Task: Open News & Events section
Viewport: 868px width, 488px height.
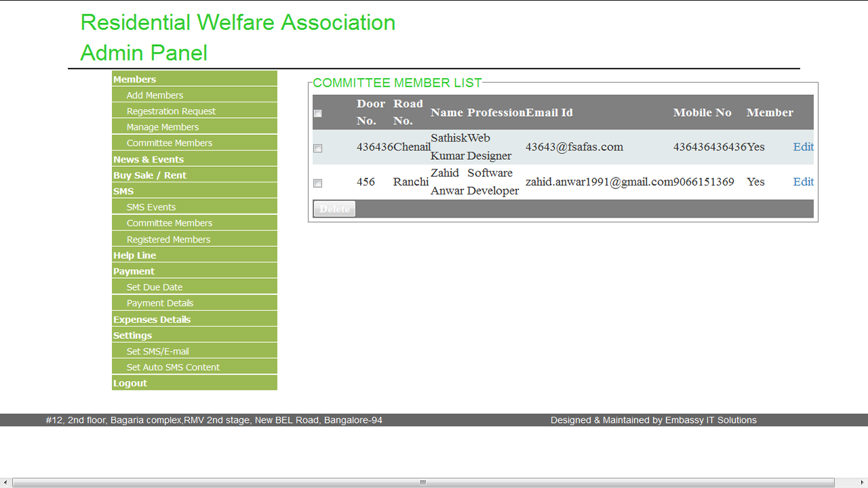Action: (195, 159)
